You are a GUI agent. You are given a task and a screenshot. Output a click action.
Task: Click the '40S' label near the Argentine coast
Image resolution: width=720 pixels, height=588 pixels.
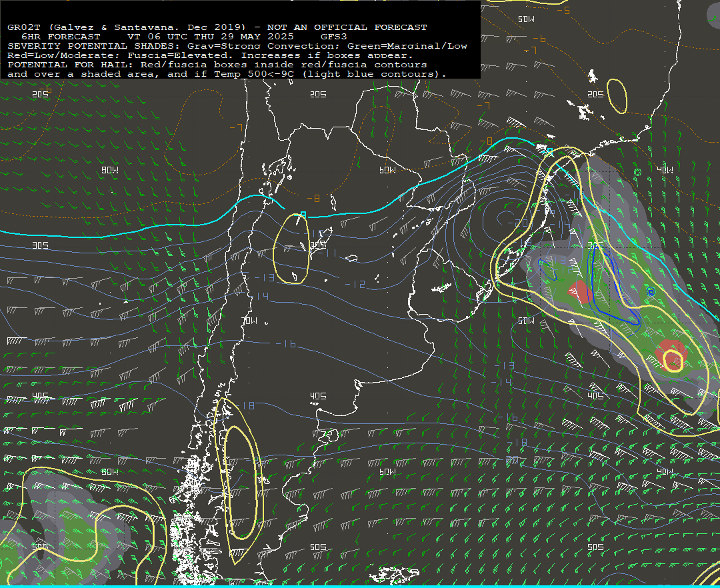318,396
